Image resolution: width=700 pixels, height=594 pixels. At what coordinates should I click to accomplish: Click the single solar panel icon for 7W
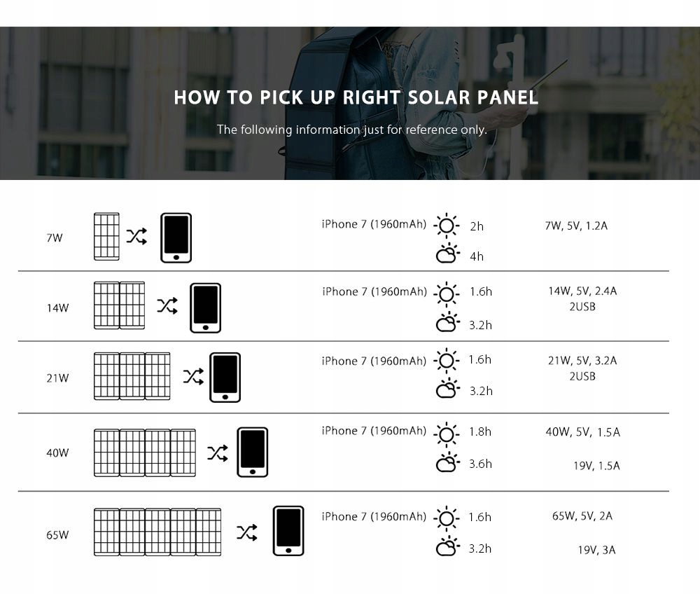coord(106,237)
